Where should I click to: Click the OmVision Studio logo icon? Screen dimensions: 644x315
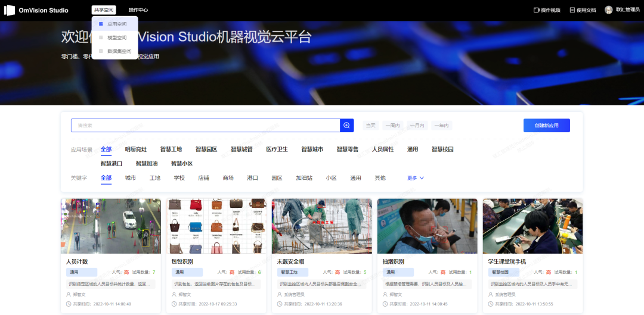[10, 10]
